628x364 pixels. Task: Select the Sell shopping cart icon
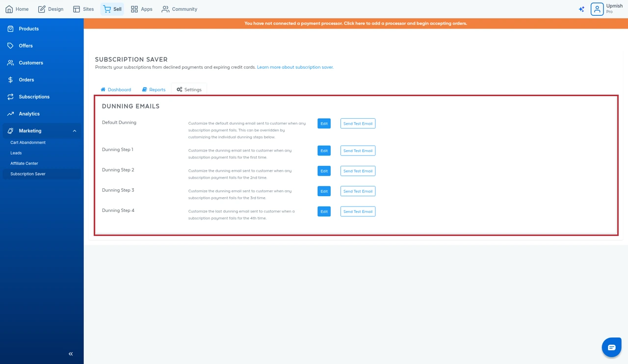pyautogui.click(x=107, y=9)
